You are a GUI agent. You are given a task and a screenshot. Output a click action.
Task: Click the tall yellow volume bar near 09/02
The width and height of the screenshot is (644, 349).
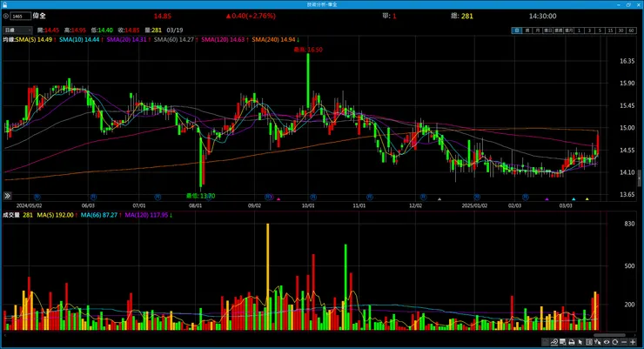click(268, 277)
